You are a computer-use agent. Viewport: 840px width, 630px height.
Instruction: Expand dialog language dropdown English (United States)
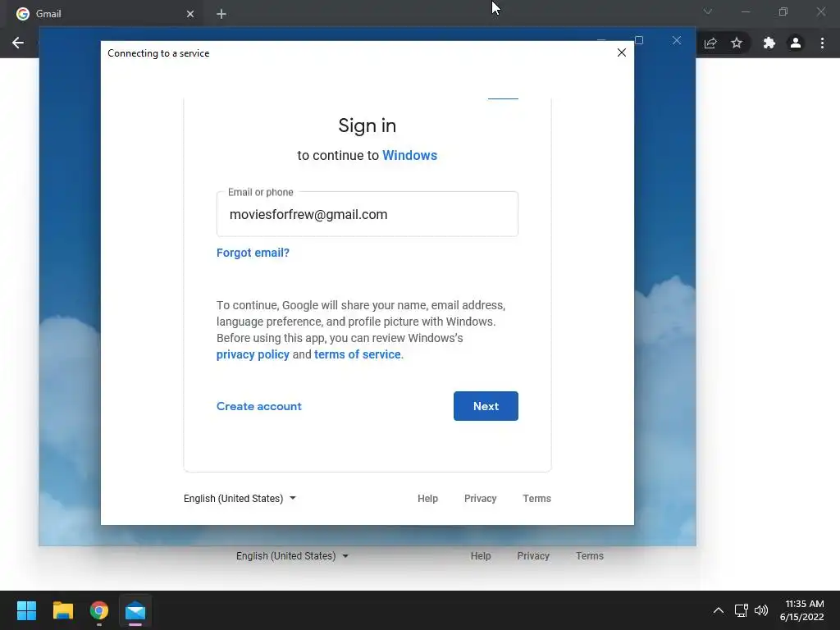point(240,498)
